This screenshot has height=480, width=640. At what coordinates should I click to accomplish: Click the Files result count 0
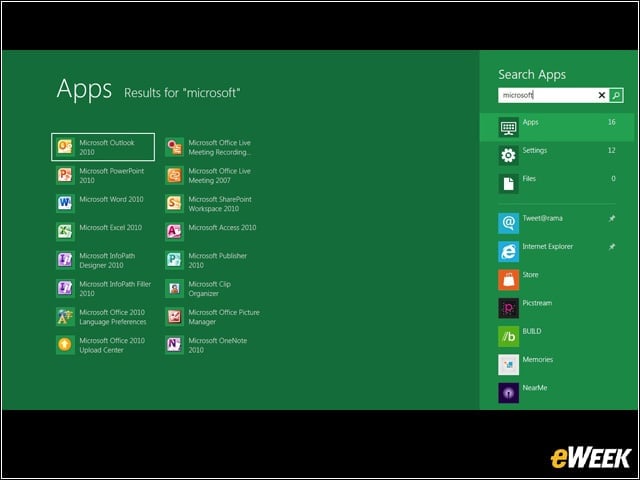coord(613,178)
